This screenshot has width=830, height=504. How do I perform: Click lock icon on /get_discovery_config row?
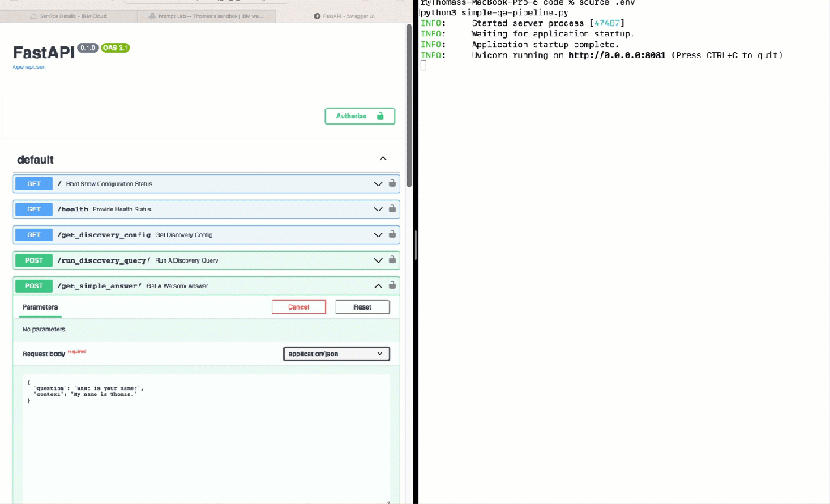click(392, 235)
